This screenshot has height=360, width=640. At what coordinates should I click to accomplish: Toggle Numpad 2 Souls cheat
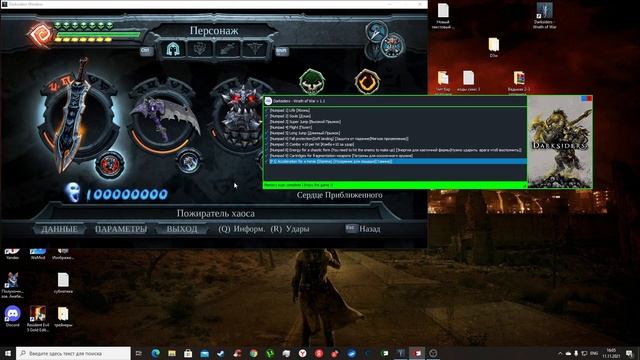point(290,116)
